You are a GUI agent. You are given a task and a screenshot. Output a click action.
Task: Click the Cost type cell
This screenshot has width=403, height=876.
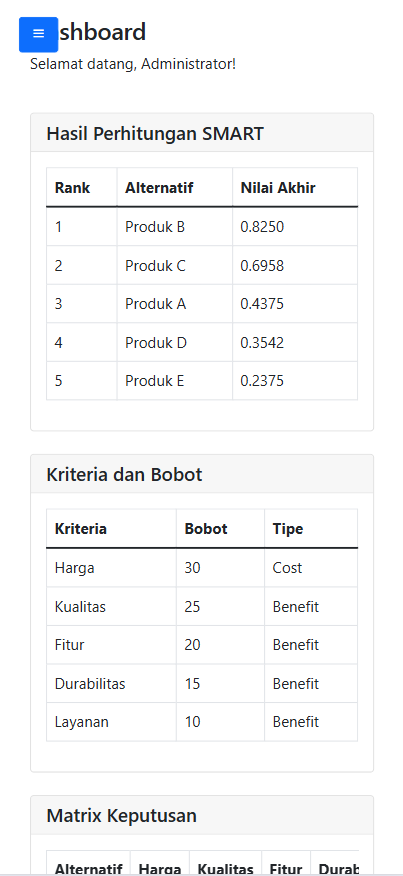[311, 568]
